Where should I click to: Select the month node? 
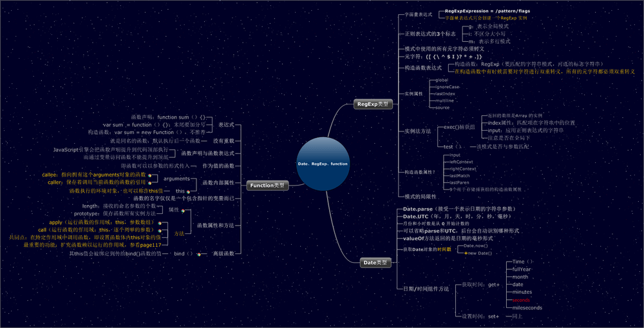pos(520,277)
